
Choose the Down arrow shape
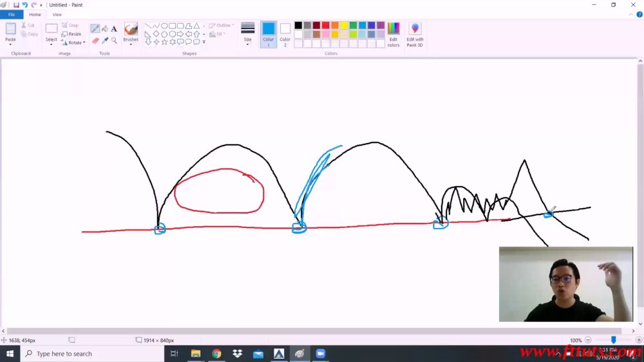click(148, 42)
